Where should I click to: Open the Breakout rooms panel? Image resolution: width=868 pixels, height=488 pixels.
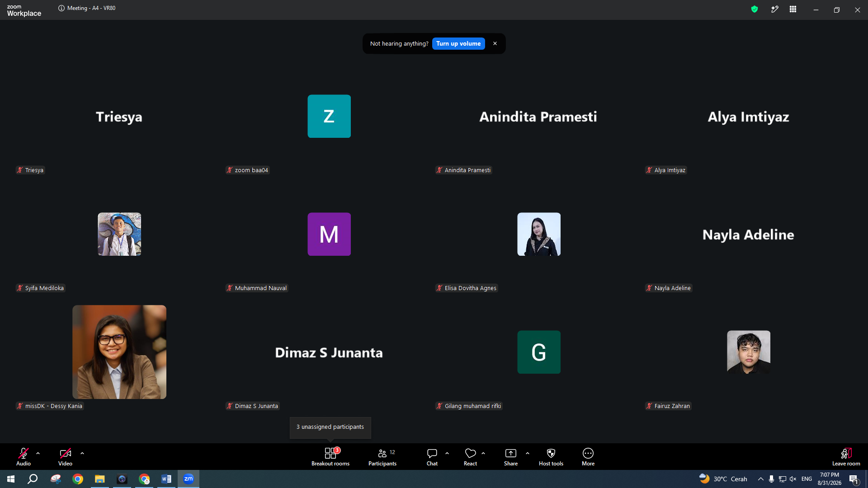click(x=330, y=456)
